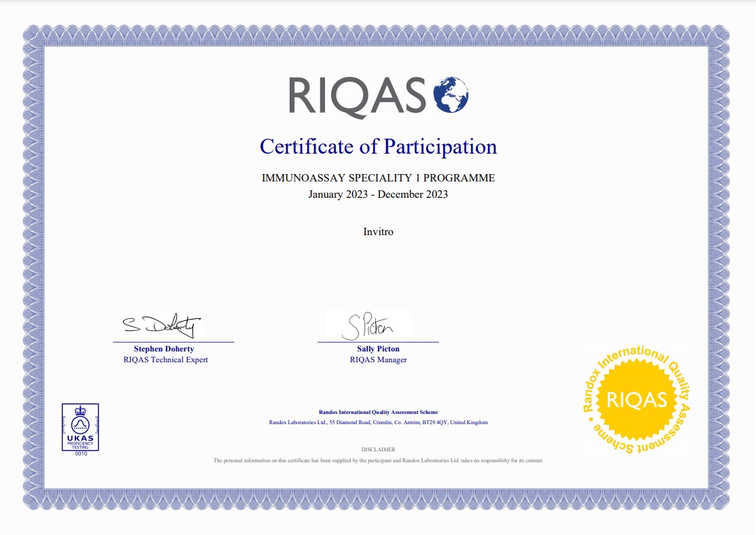Click the 'RIQAS Manager' title
Screen dimensions: 756x535
[378, 360]
